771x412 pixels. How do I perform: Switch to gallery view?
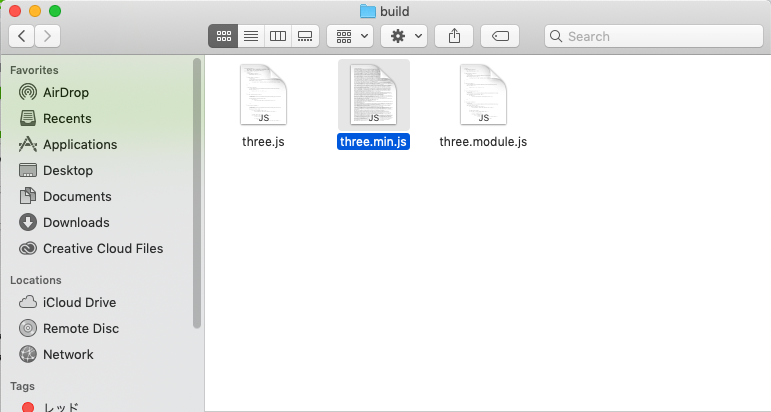pos(305,36)
